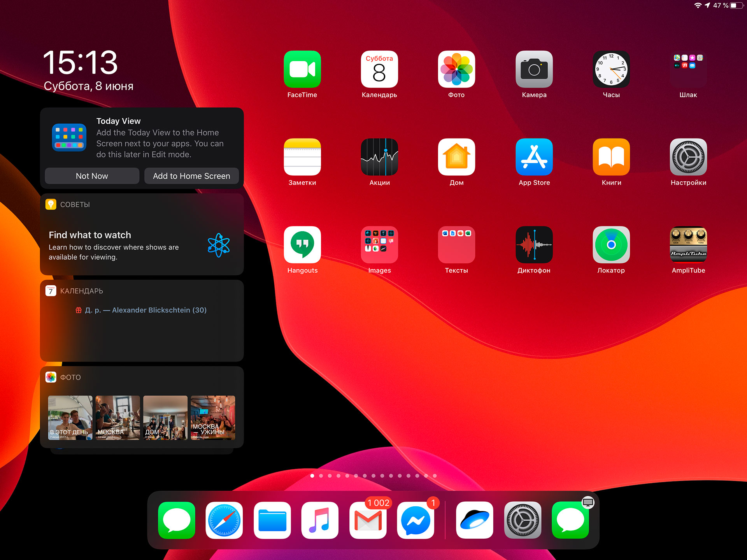Viewport: 747px width, 560px height.
Task: Open the ФОТО widget header
Action: (x=63, y=377)
